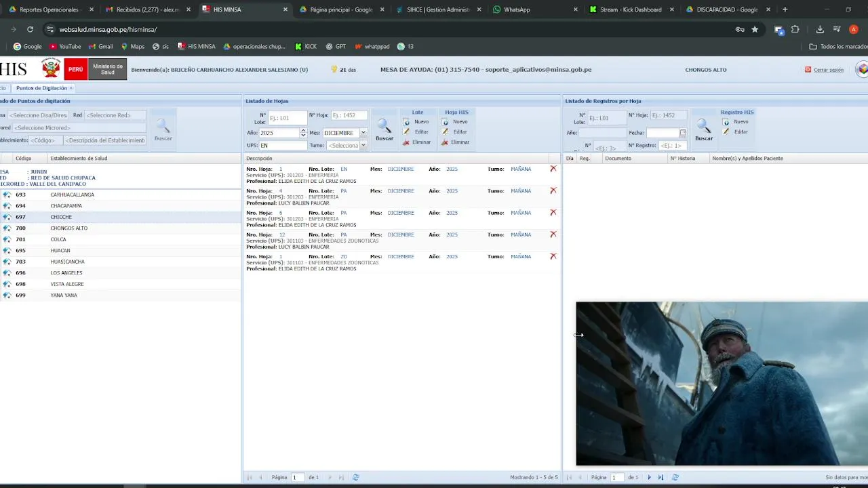This screenshot has height=488, width=868.
Task: Click establishment icon beside 699 YANA YANA
Action: click(x=7, y=296)
